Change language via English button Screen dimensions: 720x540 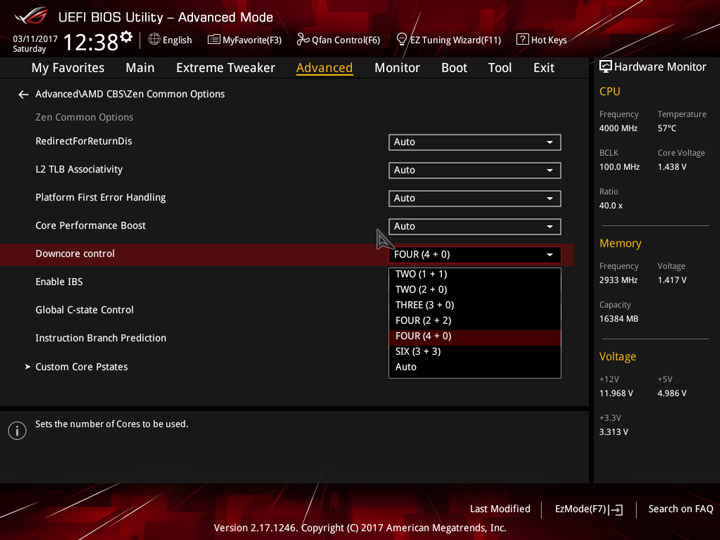pos(170,40)
